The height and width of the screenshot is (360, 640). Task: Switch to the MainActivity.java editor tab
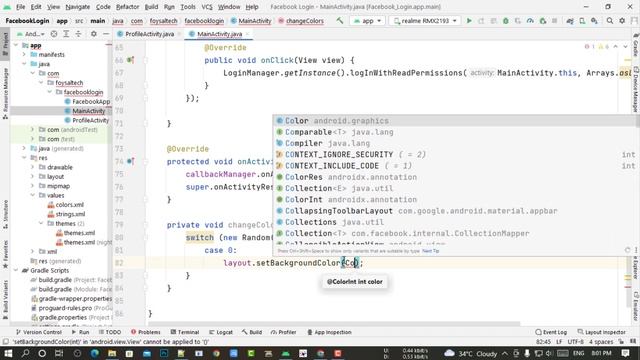(x=219, y=34)
